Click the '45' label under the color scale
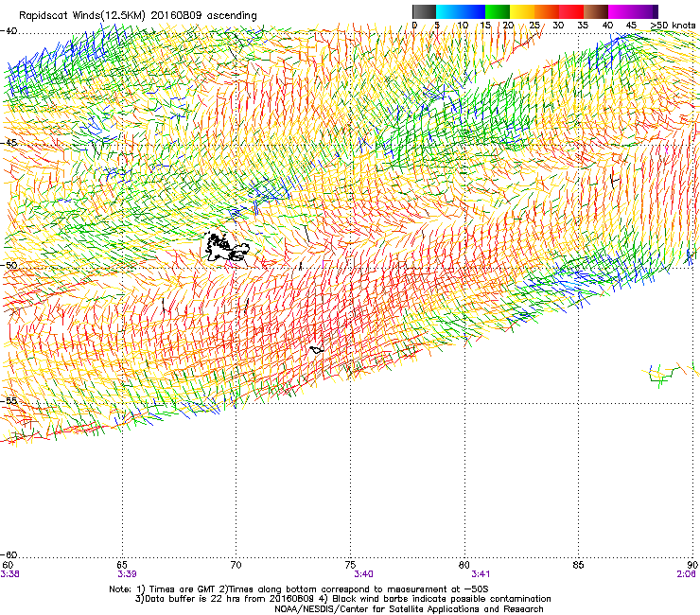Viewport: 700px width, 615px height. tap(631, 26)
